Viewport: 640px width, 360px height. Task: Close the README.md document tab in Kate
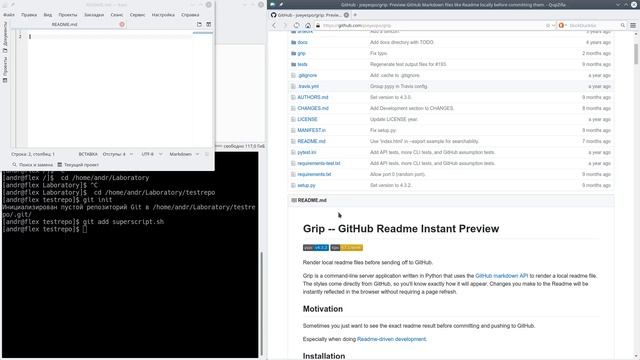(x=122, y=24)
